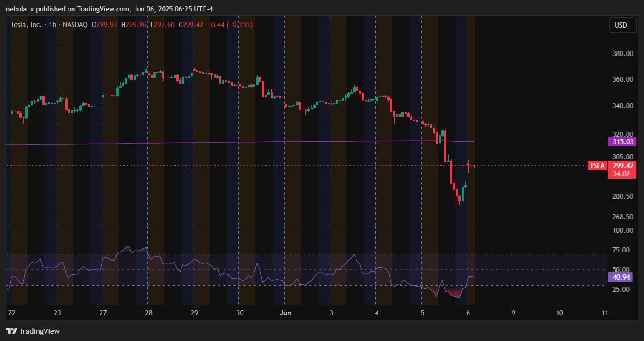The image size is (644, 341).
Task: Click the H299.96 high value
Action: click(x=134, y=25)
